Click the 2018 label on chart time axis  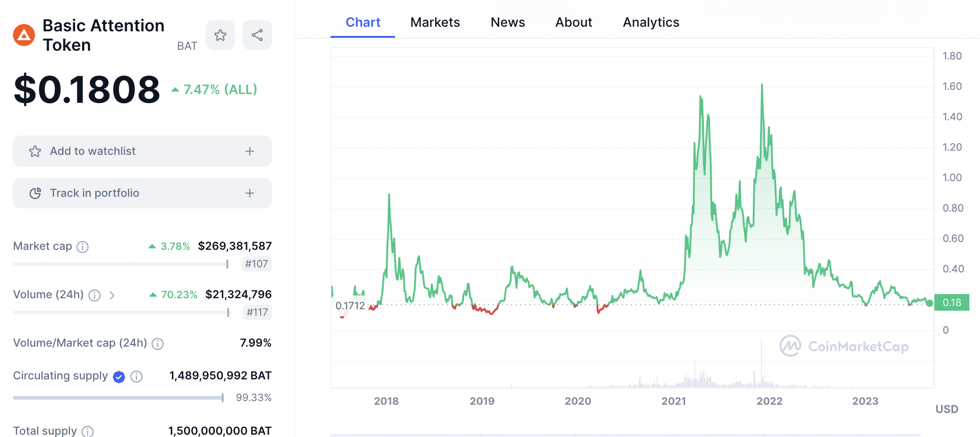386,402
